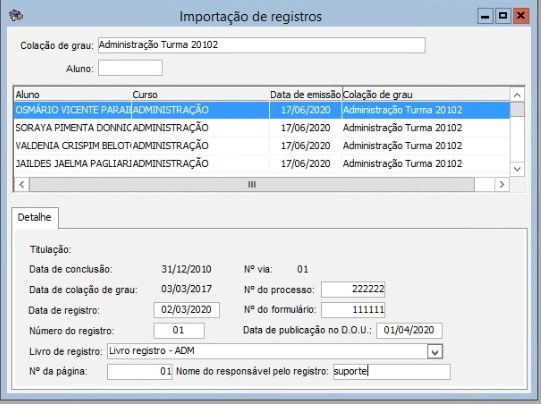Select the SORAYA PIMENTA row
The height and width of the screenshot is (404, 541).
pyautogui.click(x=262, y=128)
